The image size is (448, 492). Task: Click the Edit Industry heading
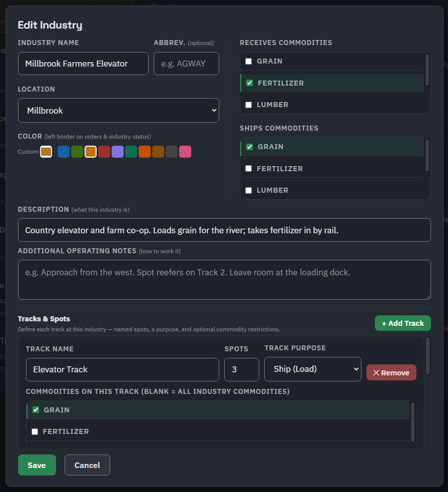(x=50, y=25)
